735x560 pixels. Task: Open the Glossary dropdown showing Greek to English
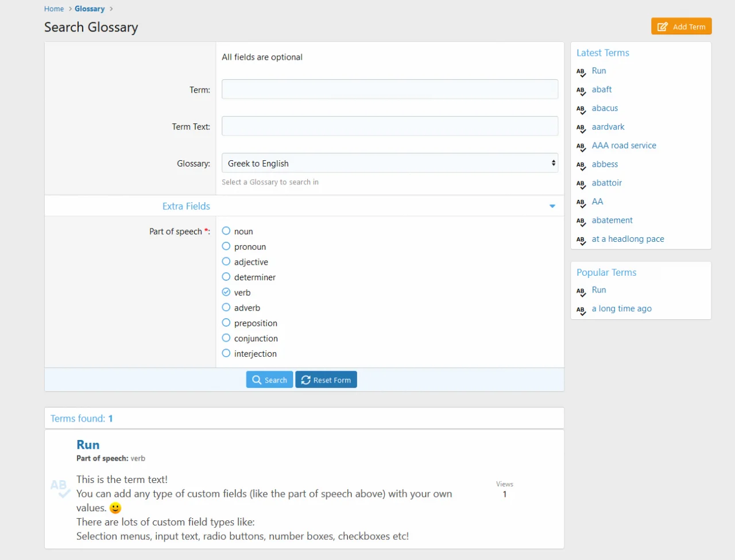coord(389,163)
